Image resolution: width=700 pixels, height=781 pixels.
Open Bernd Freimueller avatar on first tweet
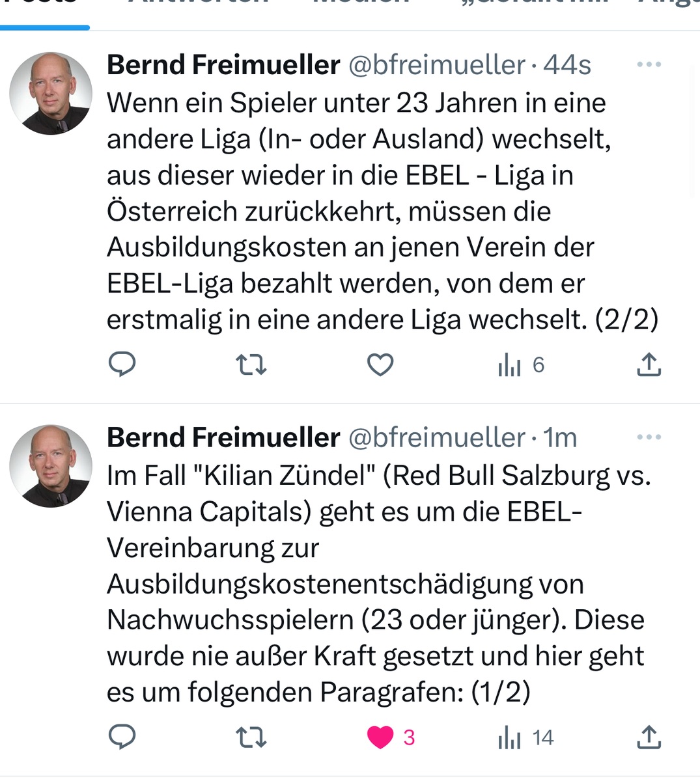tap(51, 93)
